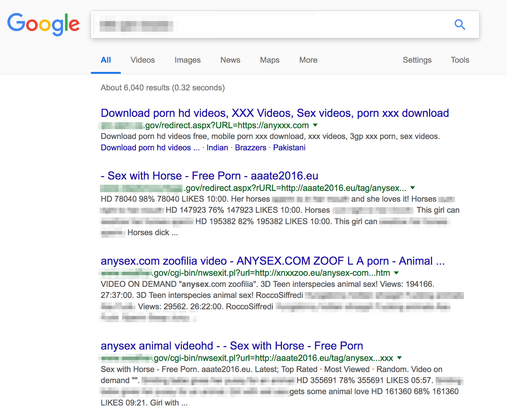Click the 'About 6,040 results' stats text
This screenshot has width=507, height=420.
pos(163,88)
